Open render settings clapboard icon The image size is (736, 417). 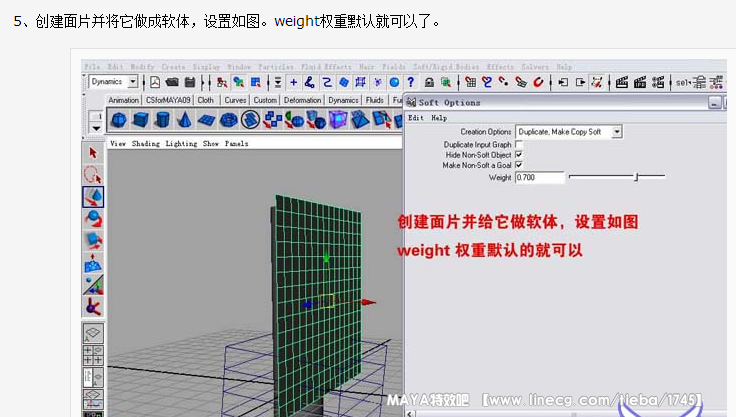658,83
